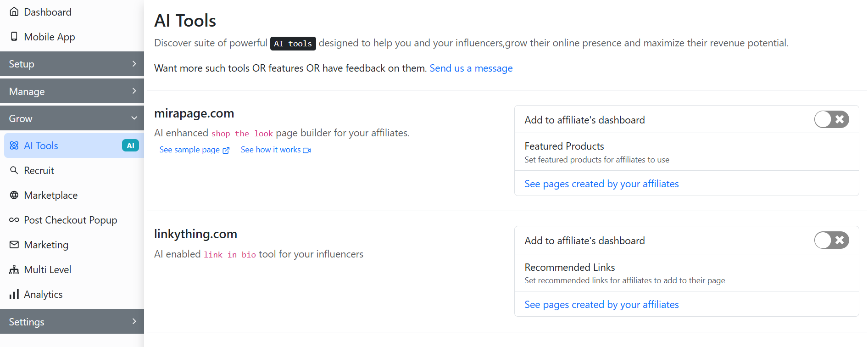Click the Dashboard home icon
868x347 pixels.
[x=14, y=12]
